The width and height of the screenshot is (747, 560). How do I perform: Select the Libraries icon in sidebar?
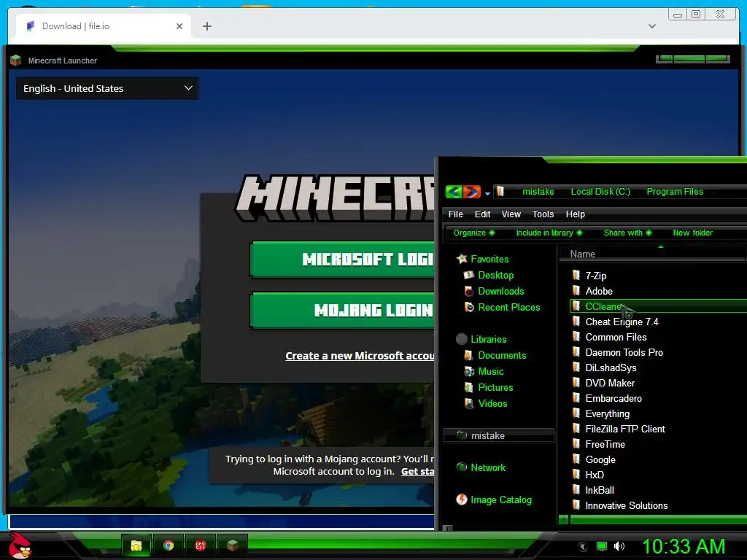(462, 339)
